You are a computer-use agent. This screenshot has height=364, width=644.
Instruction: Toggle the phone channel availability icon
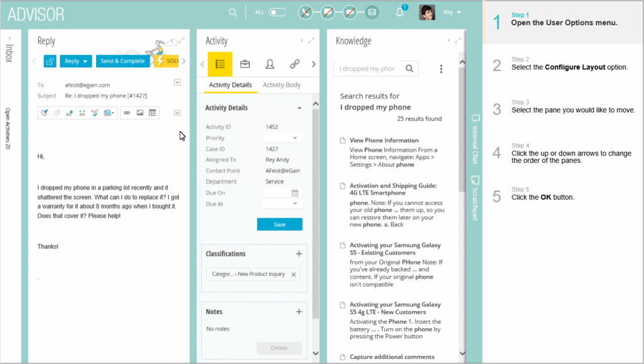[x=306, y=12]
